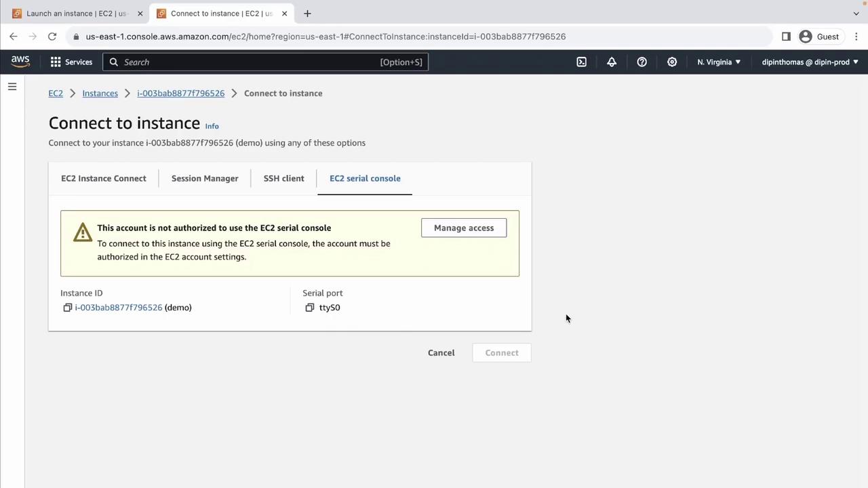Select the Session Manager tab
This screenshot has height=488, width=868.
coord(205,178)
